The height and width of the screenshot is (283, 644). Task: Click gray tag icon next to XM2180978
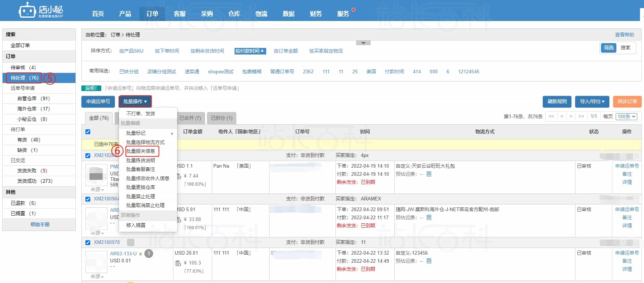pos(131,242)
